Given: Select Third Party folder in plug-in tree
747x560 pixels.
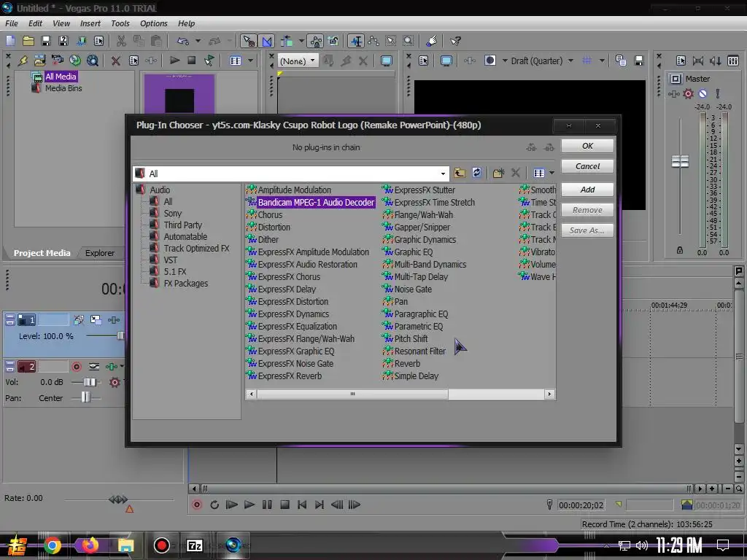Looking at the screenshot, I should (x=183, y=225).
